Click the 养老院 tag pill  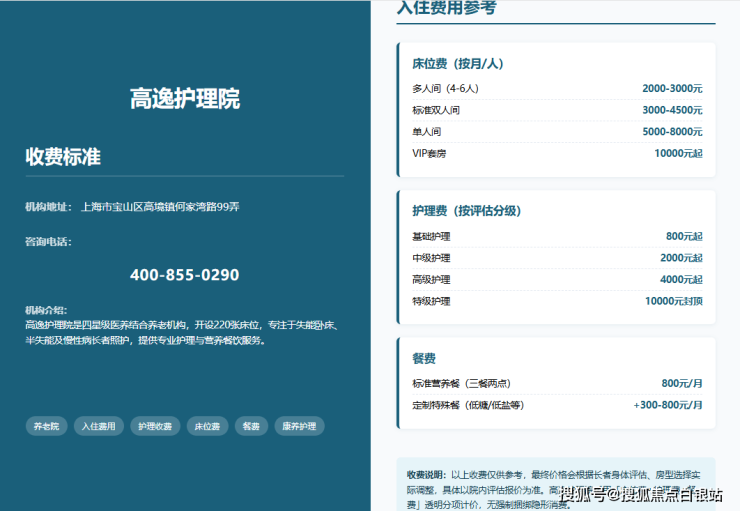pyautogui.click(x=46, y=426)
